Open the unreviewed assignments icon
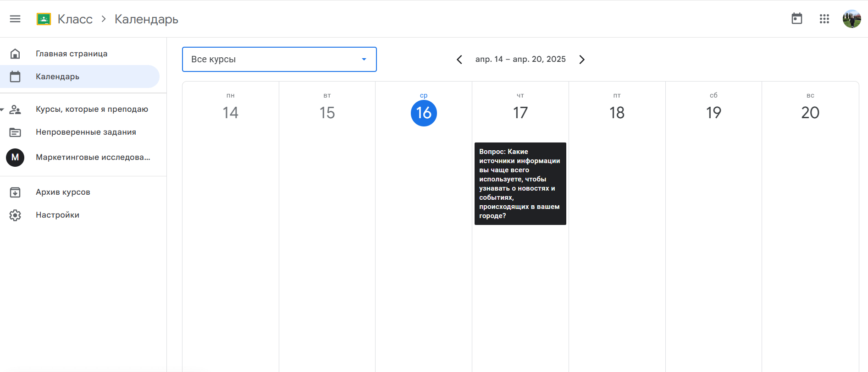868x372 pixels. (15, 132)
